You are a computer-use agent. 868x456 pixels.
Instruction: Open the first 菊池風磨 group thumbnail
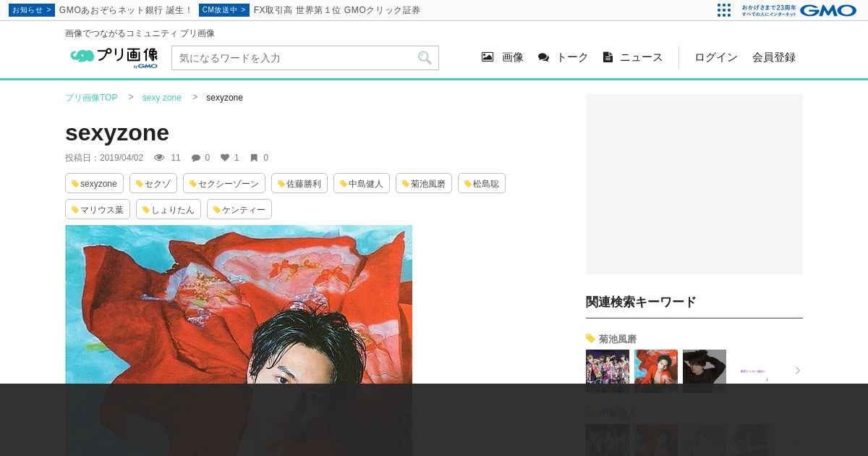tap(608, 371)
